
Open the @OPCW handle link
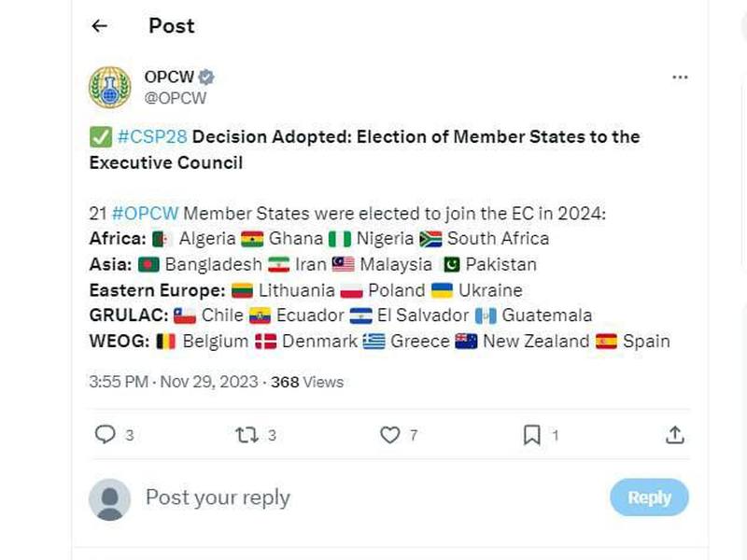pos(176,98)
